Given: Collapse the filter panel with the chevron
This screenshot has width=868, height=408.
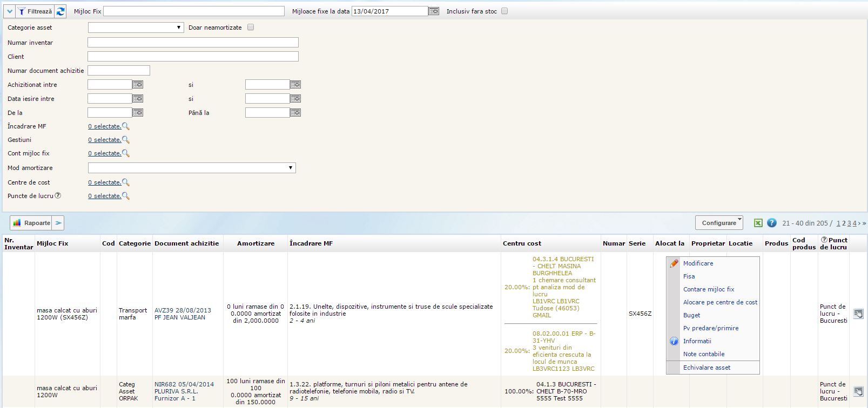Looking at the screenshot, I should coord(9,11).
